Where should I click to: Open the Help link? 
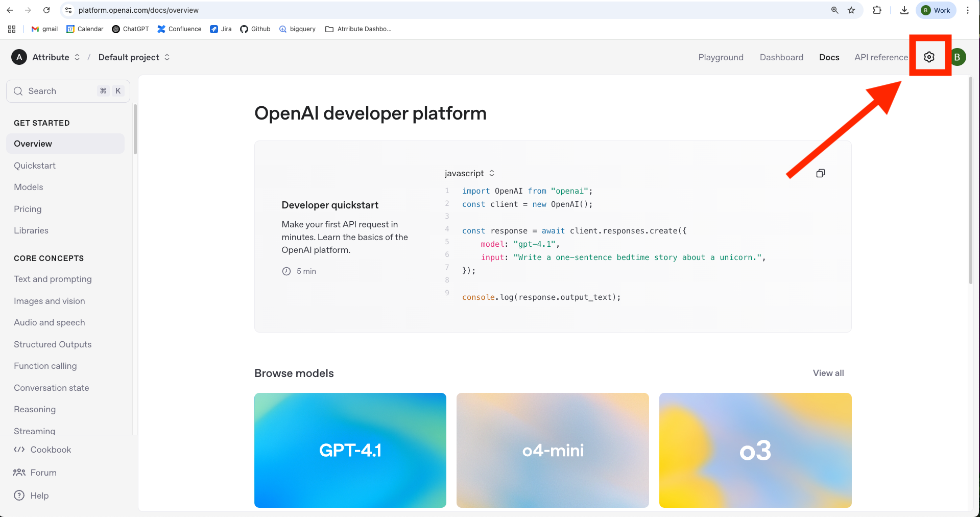(x=31, y=496)
